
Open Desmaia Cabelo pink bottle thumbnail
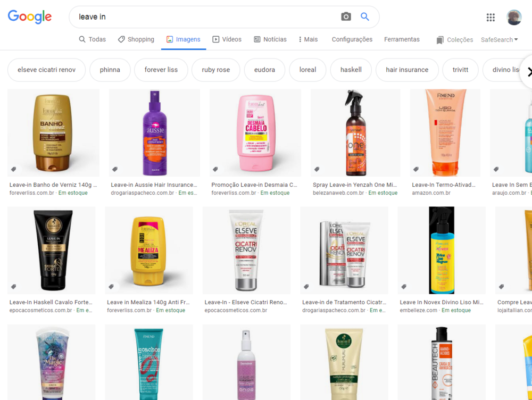click(x=255, y=132)
